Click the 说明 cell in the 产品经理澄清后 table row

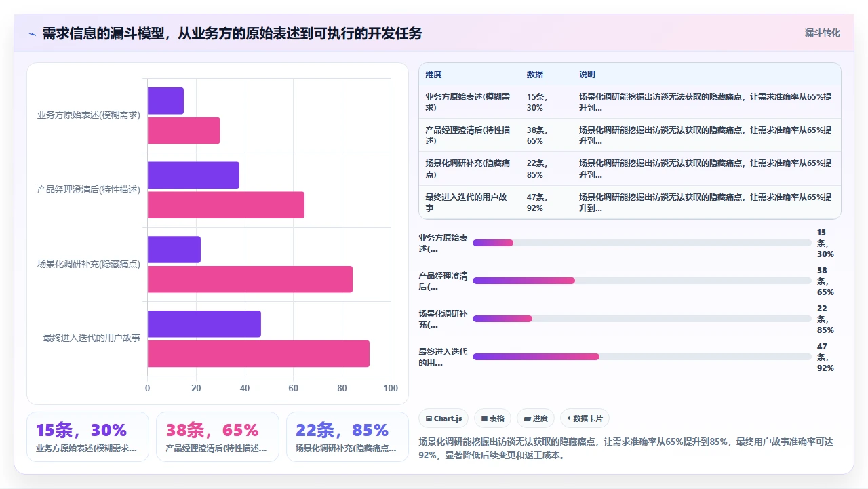[706, 136]
